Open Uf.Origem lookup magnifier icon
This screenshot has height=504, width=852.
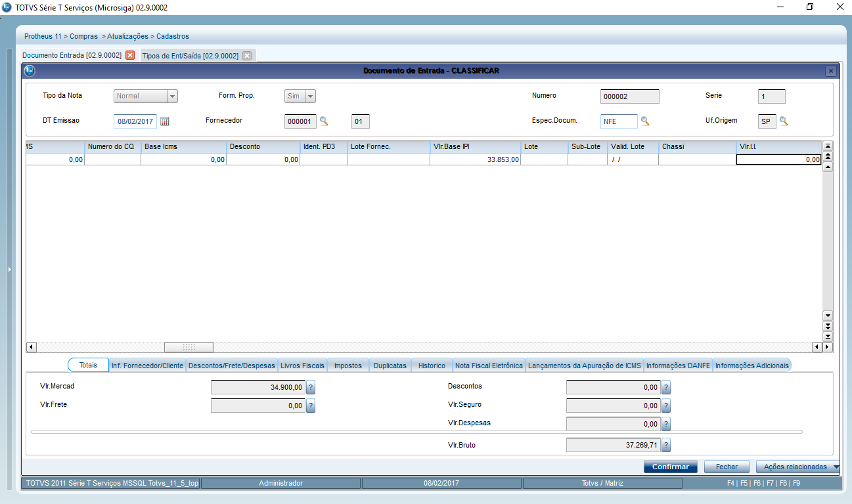[x=784, y=121]
